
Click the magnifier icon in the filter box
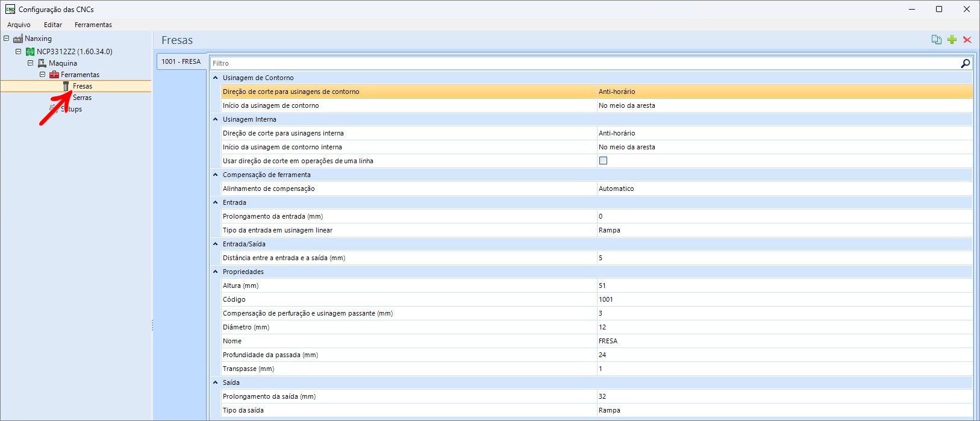click(965, 63)
